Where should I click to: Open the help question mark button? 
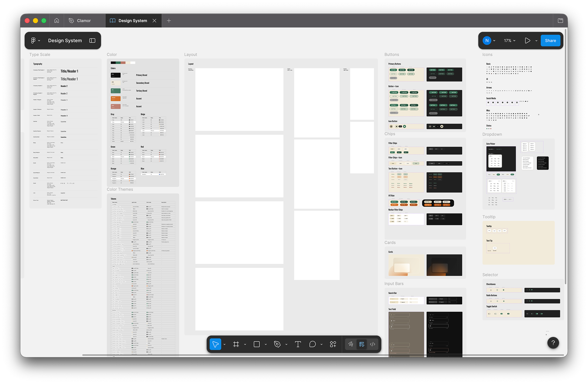coord(553,343)
